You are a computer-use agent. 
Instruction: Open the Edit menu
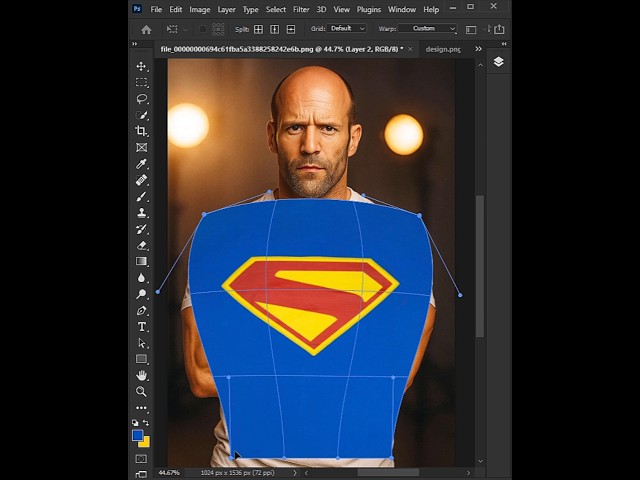[x=176, y=9]
